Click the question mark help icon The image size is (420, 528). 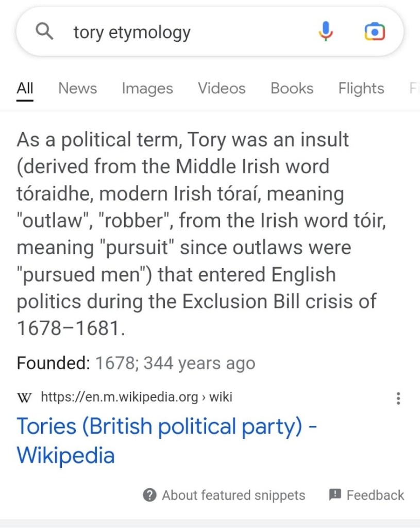click(x=149, y=496)
